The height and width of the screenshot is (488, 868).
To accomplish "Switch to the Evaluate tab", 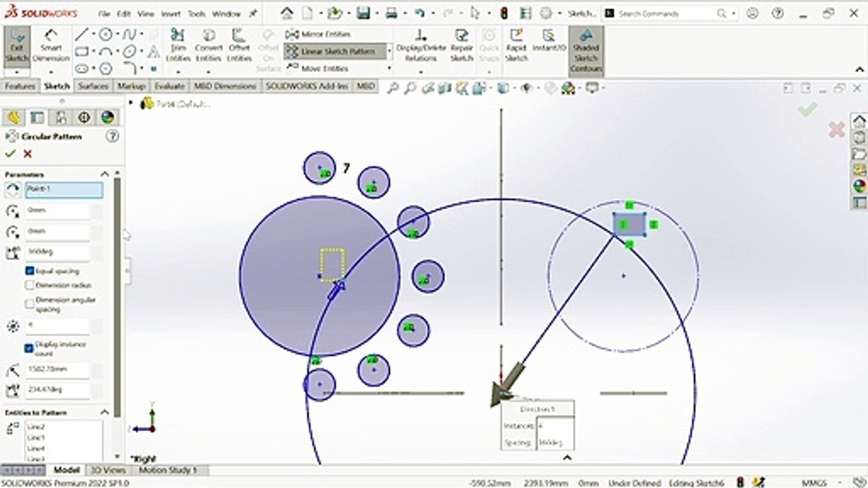I will [170, 86].
